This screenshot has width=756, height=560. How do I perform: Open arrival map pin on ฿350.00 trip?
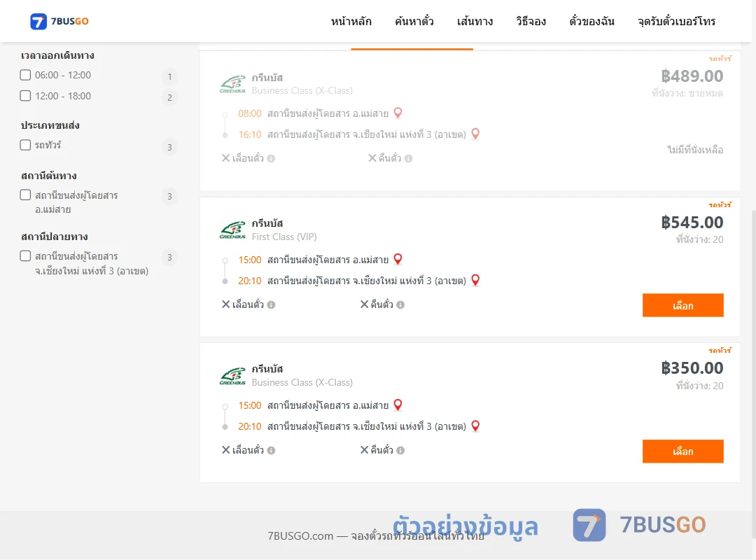click(x=475, y=426)
